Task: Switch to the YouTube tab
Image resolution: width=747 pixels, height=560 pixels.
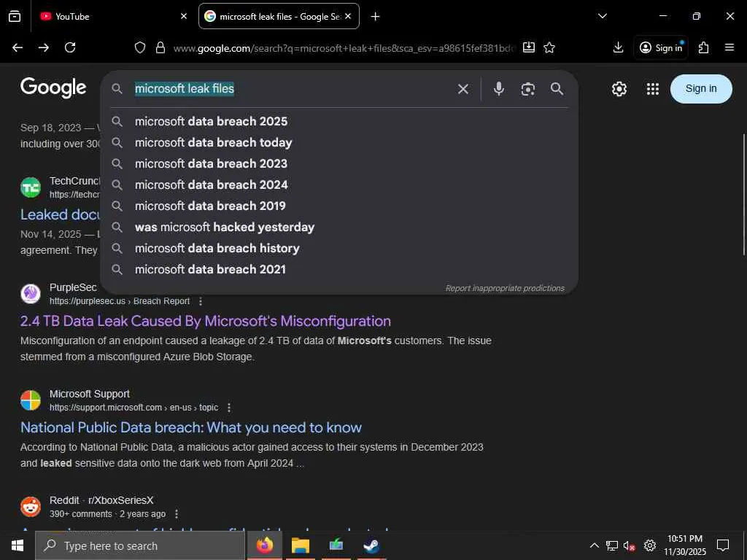Action: 109,16
